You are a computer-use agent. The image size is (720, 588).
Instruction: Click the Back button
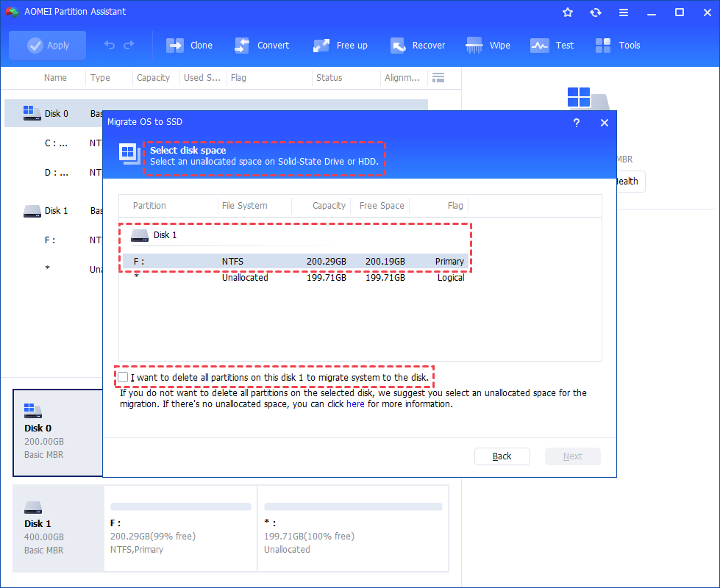(502, 456)
